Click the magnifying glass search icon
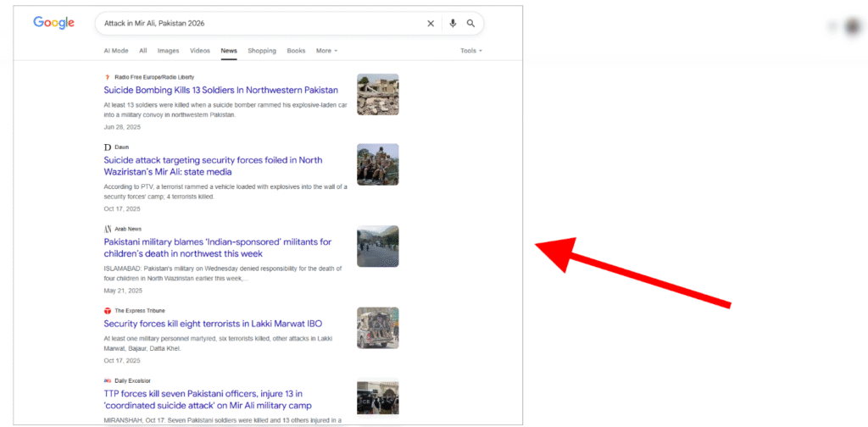Viewport: 868px width, 427px height. pos(470,24)
